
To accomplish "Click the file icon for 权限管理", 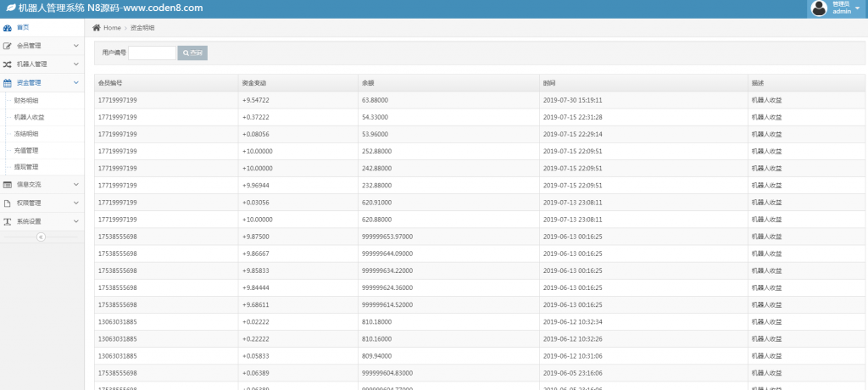I will [7, 203].
